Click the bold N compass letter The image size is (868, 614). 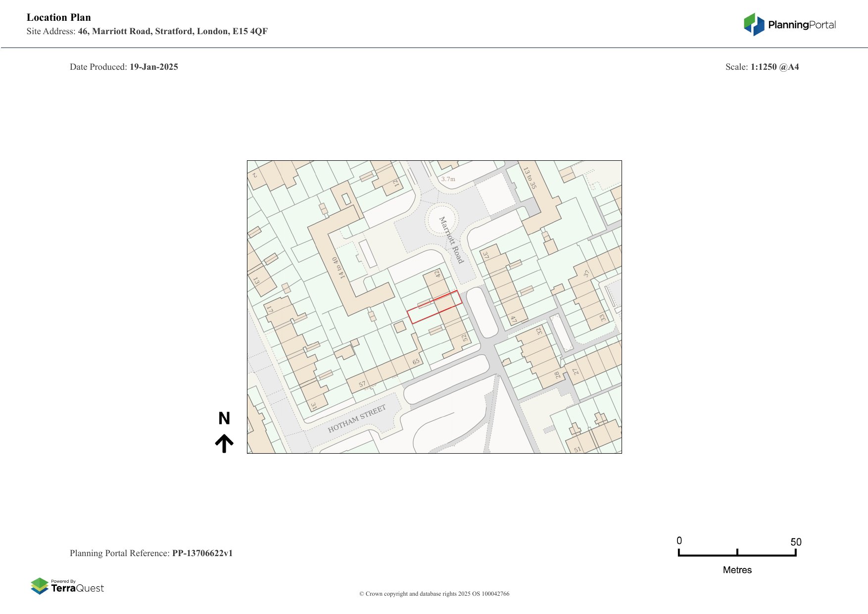[x=224, y=419]
